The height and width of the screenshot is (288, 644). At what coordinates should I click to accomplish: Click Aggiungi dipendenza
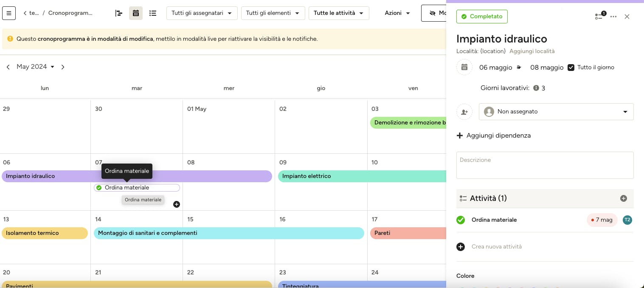[494, 136]
